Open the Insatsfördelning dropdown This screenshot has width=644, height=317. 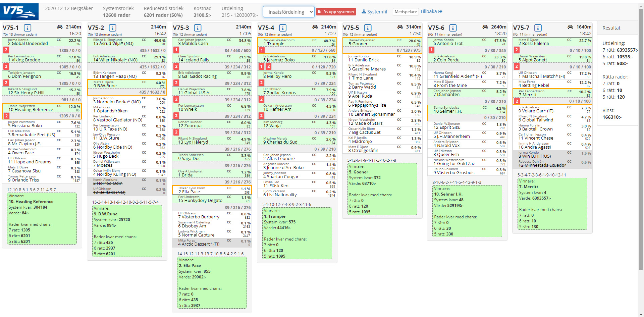pyautogui.click(x=289, y=12)
